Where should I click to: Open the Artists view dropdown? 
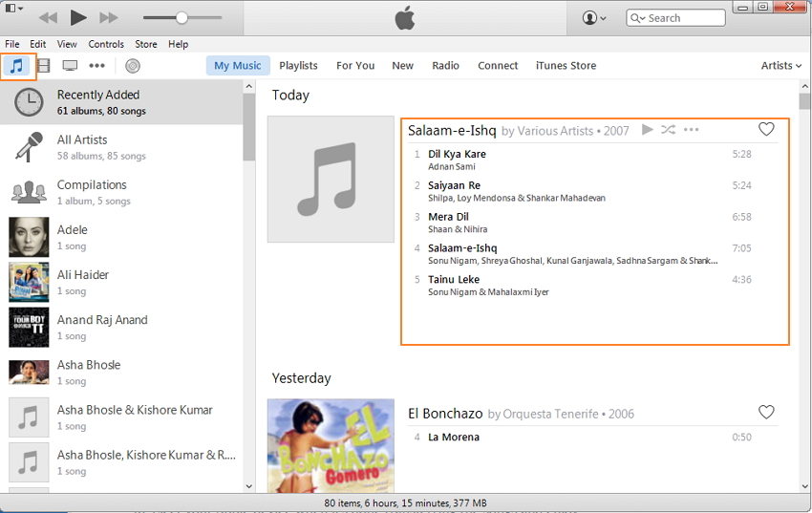pos(781,66)
